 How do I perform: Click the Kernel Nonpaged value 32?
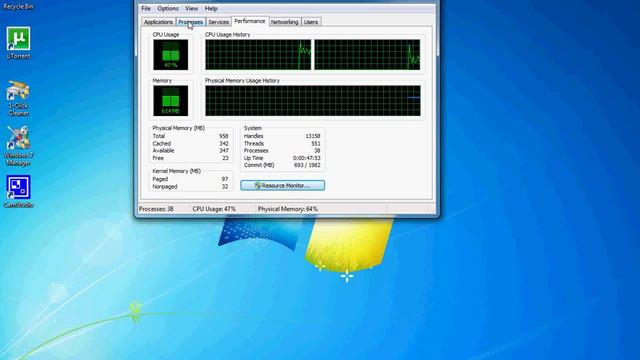(x=225, y=187)
